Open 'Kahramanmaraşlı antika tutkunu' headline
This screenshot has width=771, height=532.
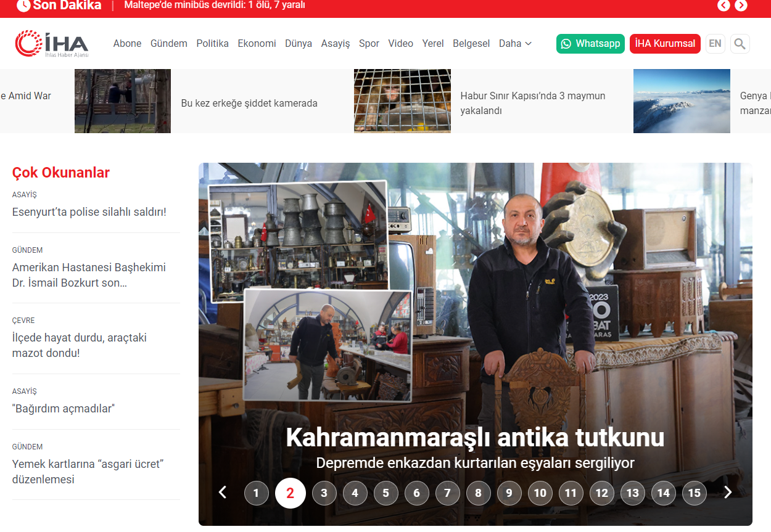(475, 438)
